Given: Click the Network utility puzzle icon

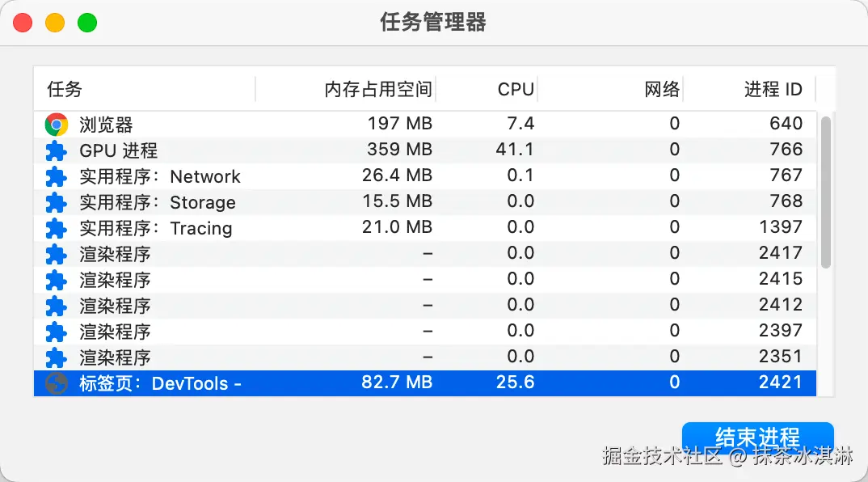Looking at the screenshot, I should point(56,176).
